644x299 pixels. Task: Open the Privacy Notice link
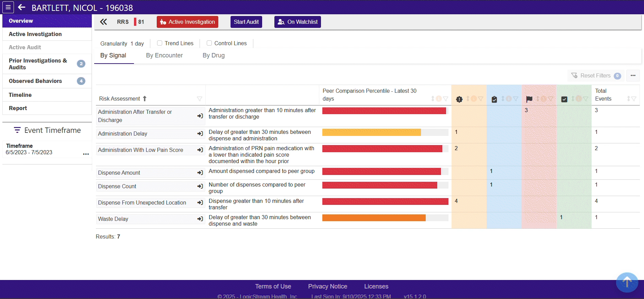(x=327, y=286)
